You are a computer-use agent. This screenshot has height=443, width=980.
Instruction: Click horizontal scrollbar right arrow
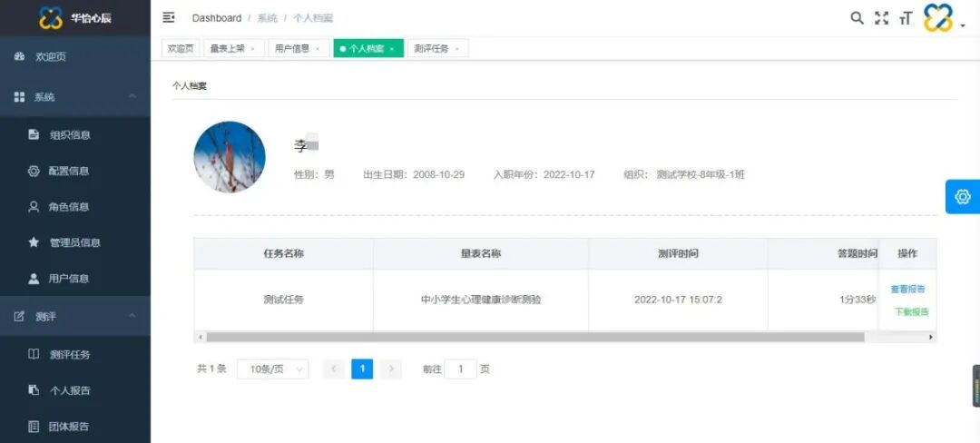click(931, 338)
